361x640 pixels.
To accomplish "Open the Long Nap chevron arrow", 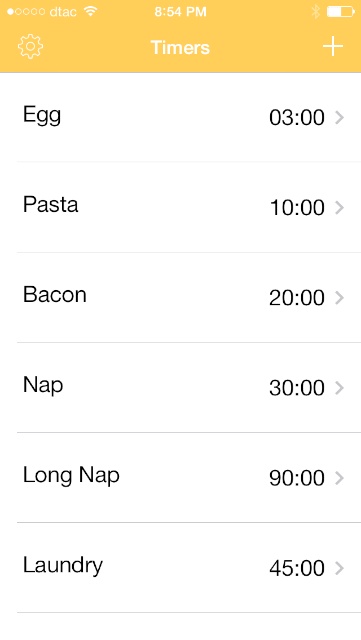I will (339, 478).
